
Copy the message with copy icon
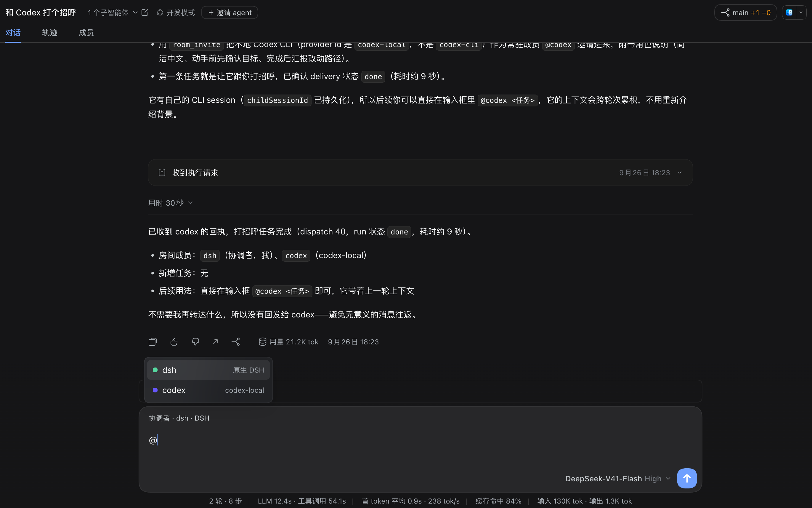pyautogui.click(x=153, y=342)
